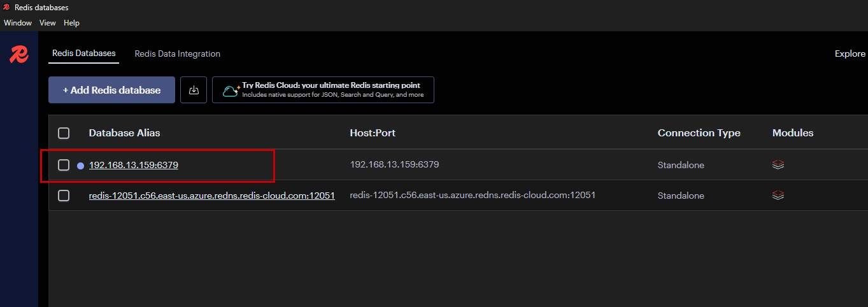The image size is (868, 307).
Task: Open database alias 192.168.13.159:6379 link
Action: [x=133, y=165]
